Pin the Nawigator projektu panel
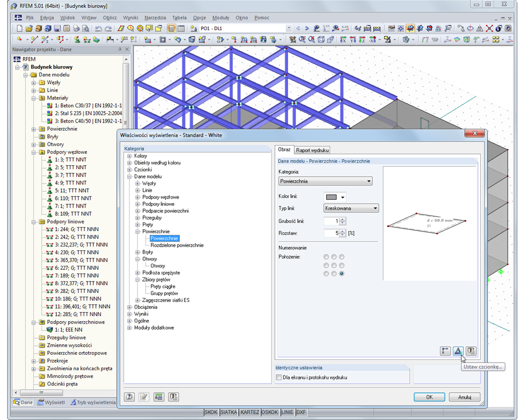Image resolution: width=525 pixels, height=420 pixels. pyautogui.click(x=120, y=49)
